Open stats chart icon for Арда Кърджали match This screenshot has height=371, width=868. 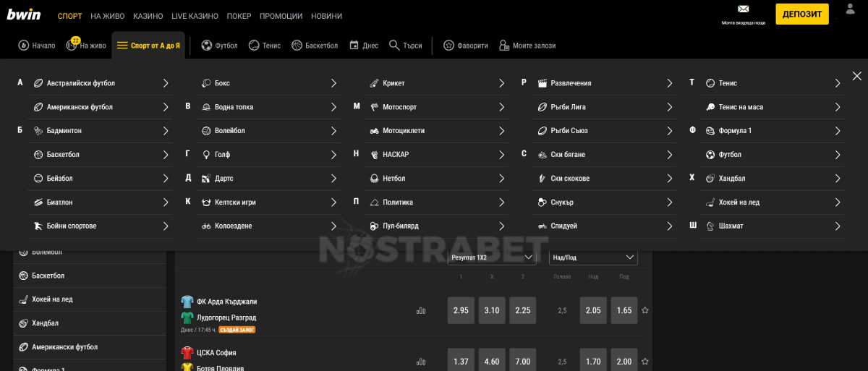tap(421, 311)
